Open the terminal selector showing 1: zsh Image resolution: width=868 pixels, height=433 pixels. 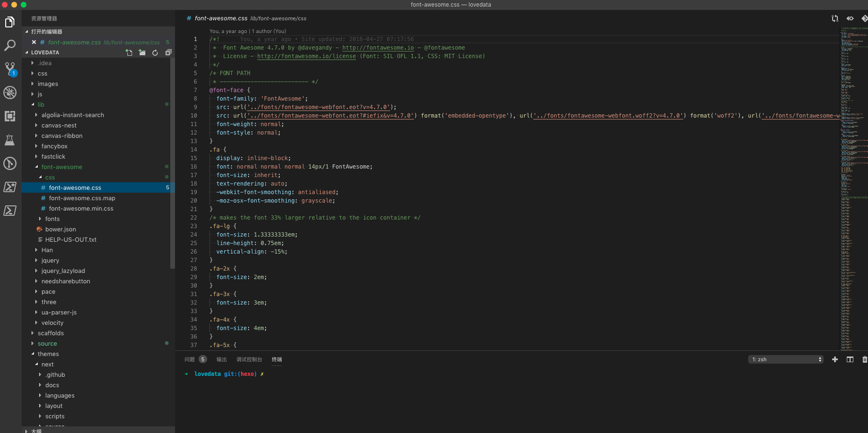786,359
